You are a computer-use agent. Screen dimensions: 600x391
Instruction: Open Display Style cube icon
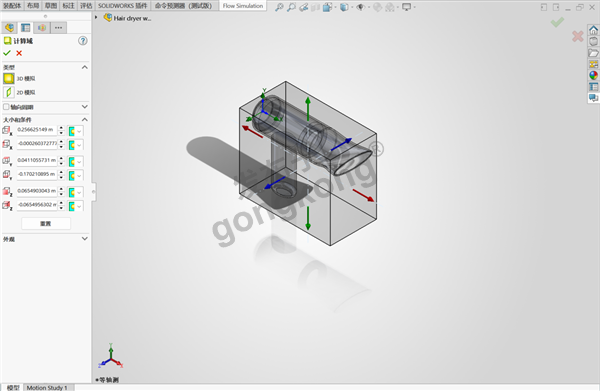[x=344, y=7]
